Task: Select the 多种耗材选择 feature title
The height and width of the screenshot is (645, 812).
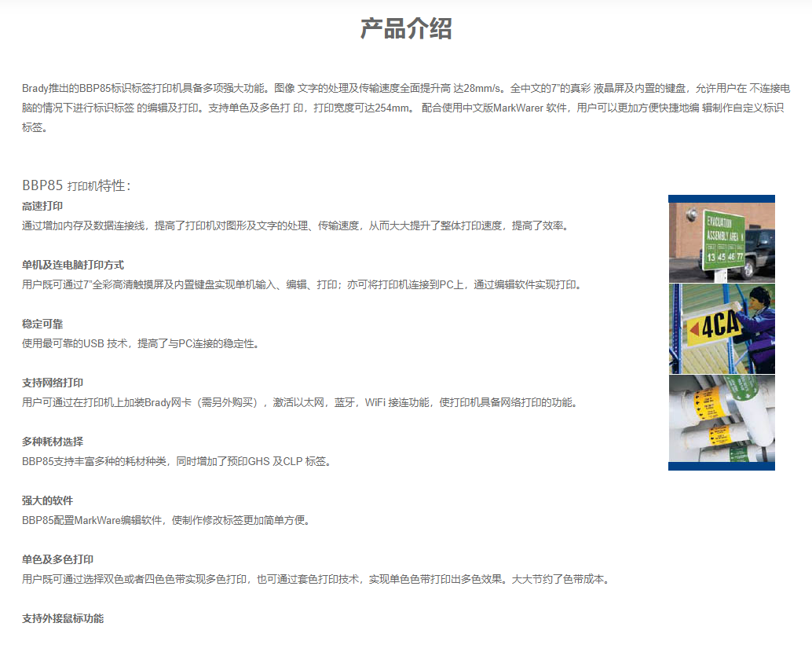Action: point(53,442)
